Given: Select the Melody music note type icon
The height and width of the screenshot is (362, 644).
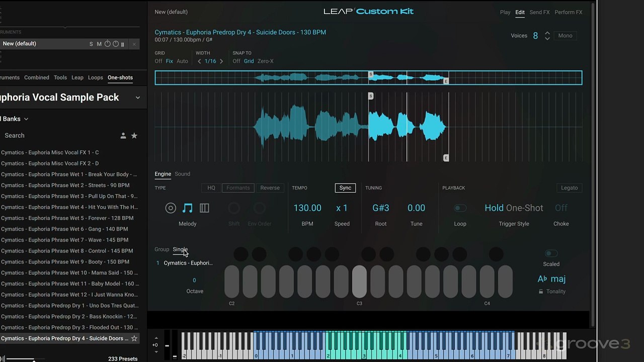Looking at the screenshot, I should pyautogui.click(x=188, y=208).
